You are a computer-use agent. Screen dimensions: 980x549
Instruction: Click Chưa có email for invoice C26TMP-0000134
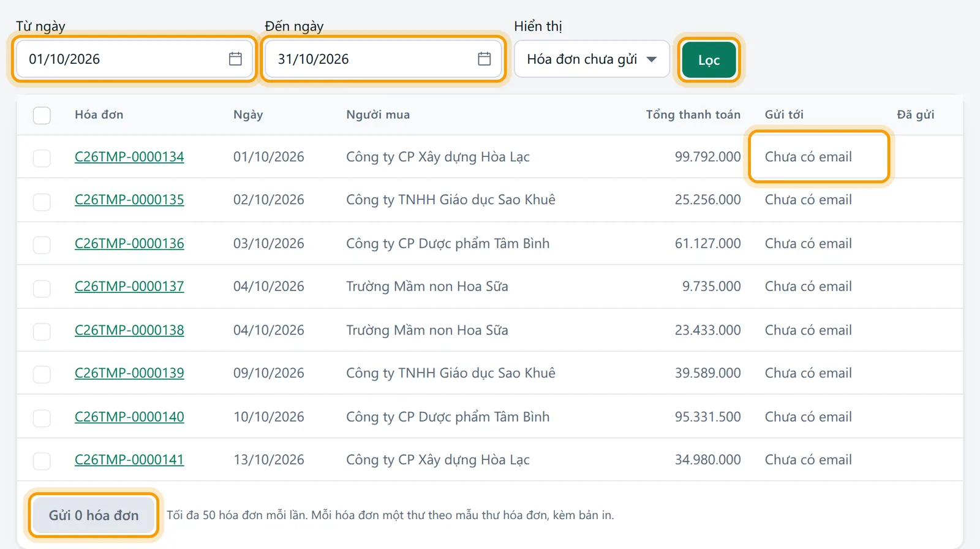click(809, 157)
